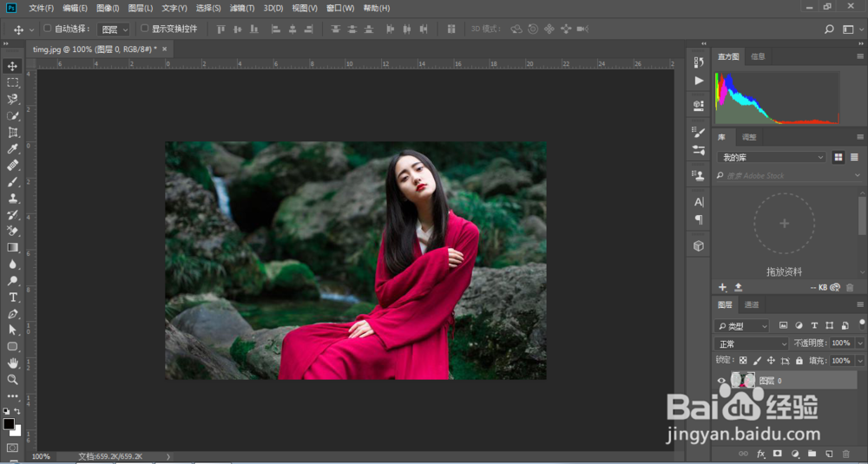Open the 3D panel cube icon

coord(699,246)
